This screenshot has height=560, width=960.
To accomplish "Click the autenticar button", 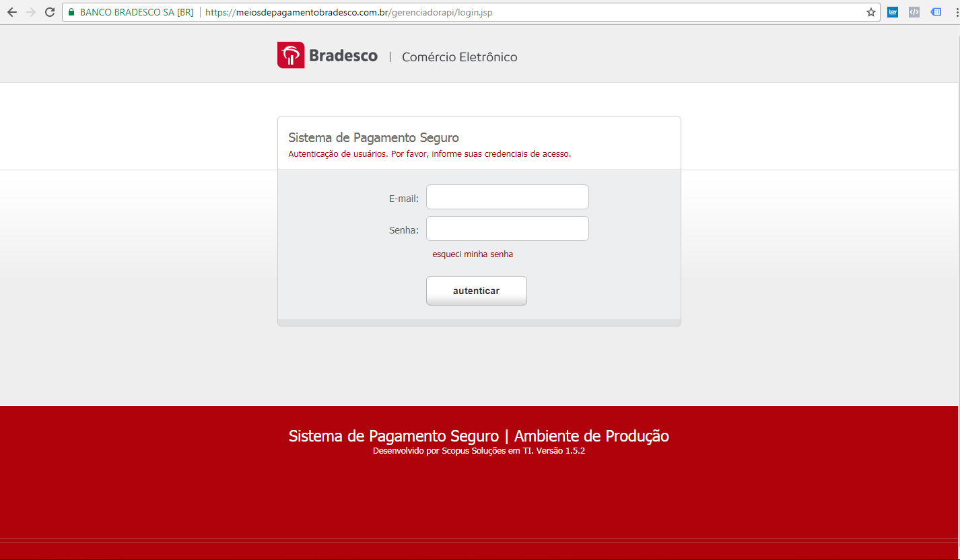I will click(477, 291).
